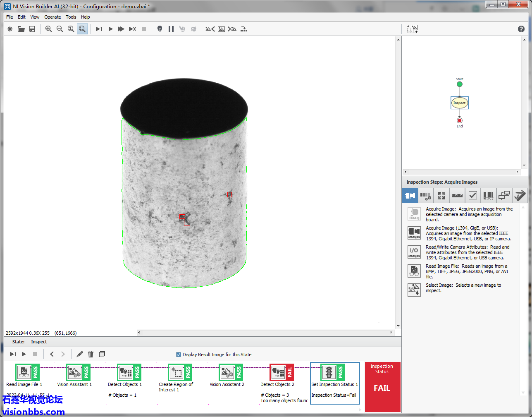The width and height of the screenshot is (532, 417).
Task: Select the End node in state diagram
Action: tap(460, 121)
